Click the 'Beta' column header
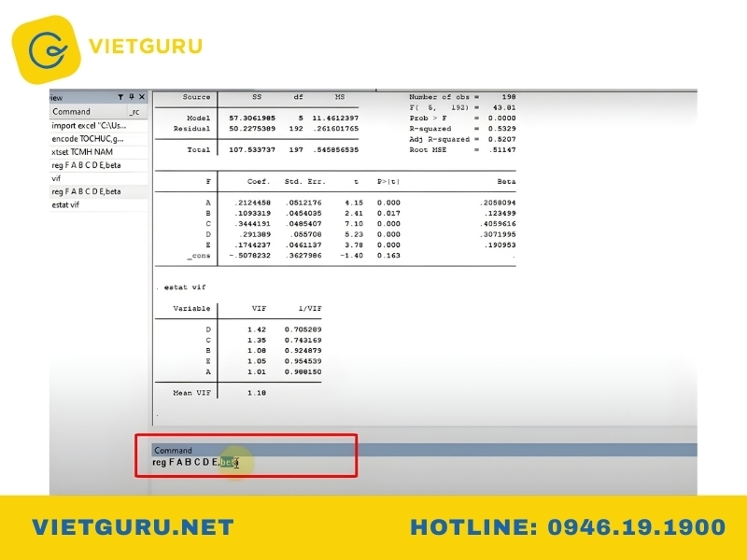 (506, 181)
